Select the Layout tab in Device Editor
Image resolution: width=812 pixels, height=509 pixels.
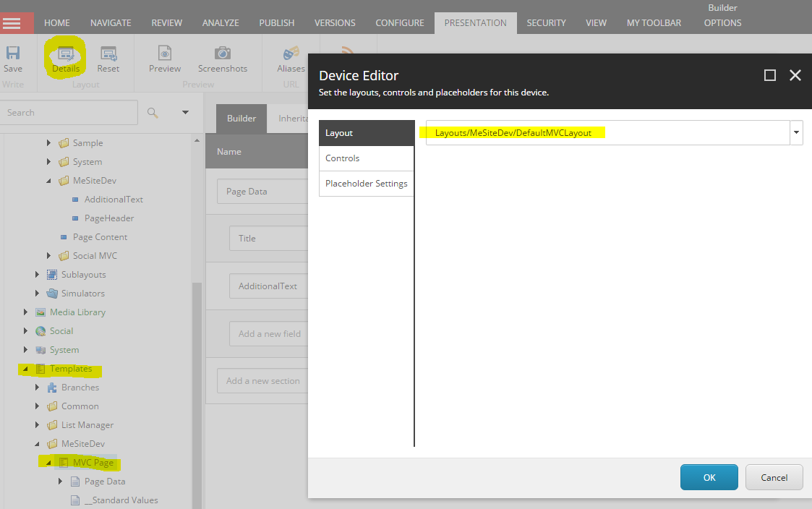click(x=366, y=133)
